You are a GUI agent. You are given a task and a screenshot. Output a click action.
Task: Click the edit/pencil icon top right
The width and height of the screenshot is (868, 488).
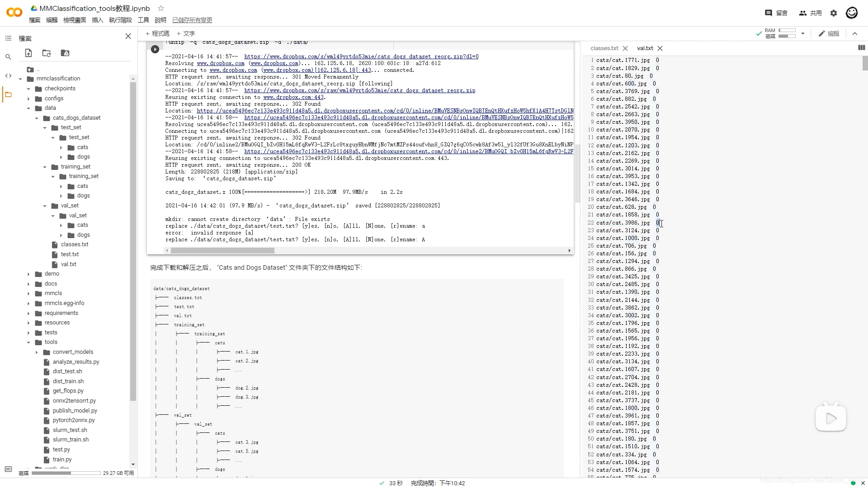(821, 33)
